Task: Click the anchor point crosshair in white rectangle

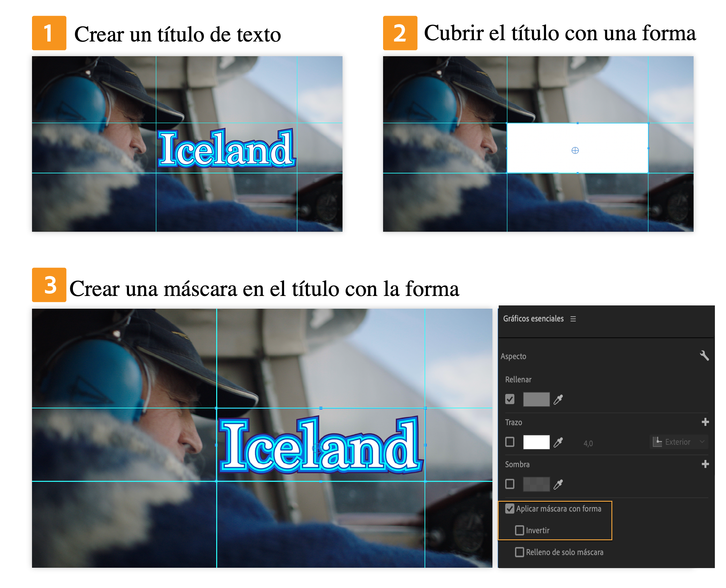Action: point(575,150)
